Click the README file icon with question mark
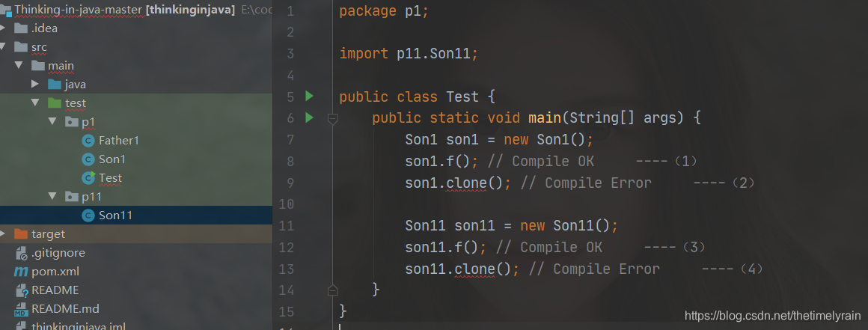Image resolution: width=868 pixels, height=330 pixels. tap(22, 290)
